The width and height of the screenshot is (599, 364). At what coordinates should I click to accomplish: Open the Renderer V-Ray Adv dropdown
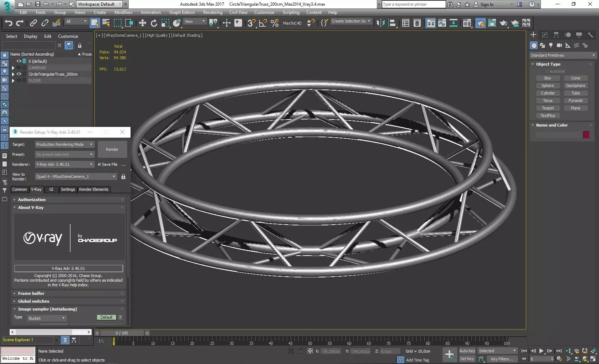point(64,164)
